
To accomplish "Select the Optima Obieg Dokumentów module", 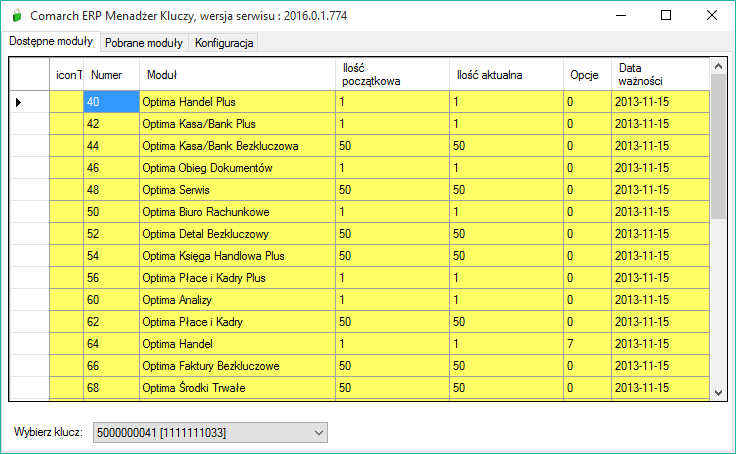I will coord(238,168).
